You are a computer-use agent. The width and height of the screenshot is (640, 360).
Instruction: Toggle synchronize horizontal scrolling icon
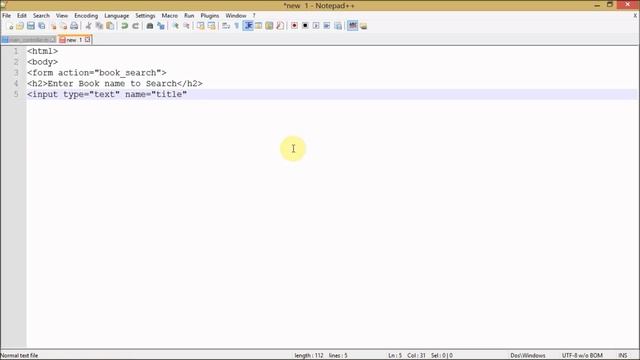pos(211,26)
